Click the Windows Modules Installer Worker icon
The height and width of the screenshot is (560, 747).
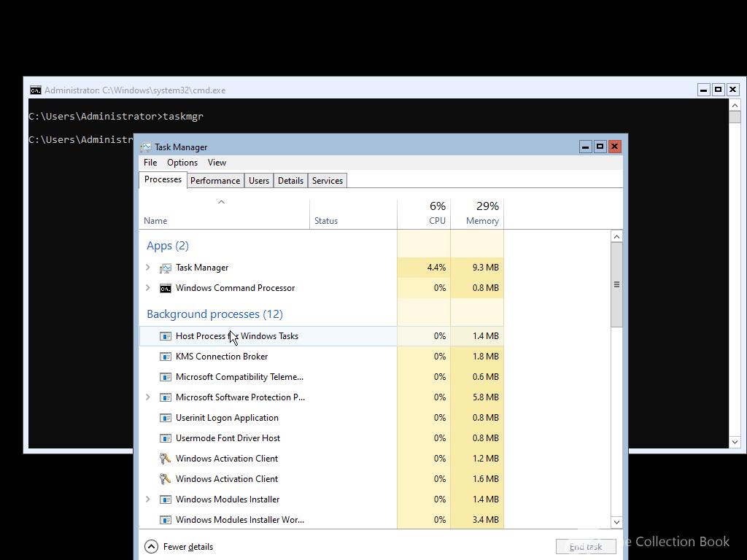click(x=166, y=520)
